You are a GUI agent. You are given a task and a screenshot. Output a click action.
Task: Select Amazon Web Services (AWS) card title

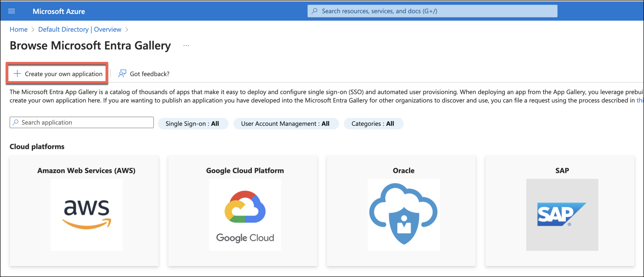coord(86,170)
